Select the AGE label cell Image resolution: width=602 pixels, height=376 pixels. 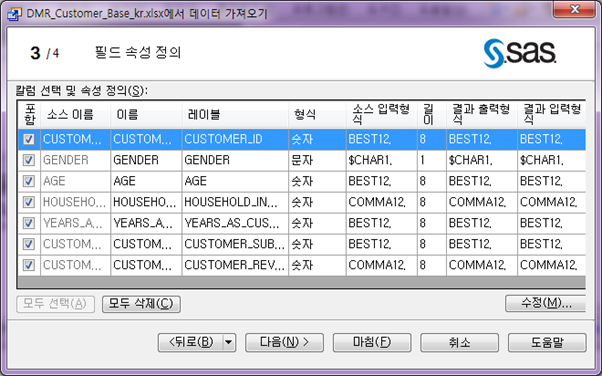[235, 181]
